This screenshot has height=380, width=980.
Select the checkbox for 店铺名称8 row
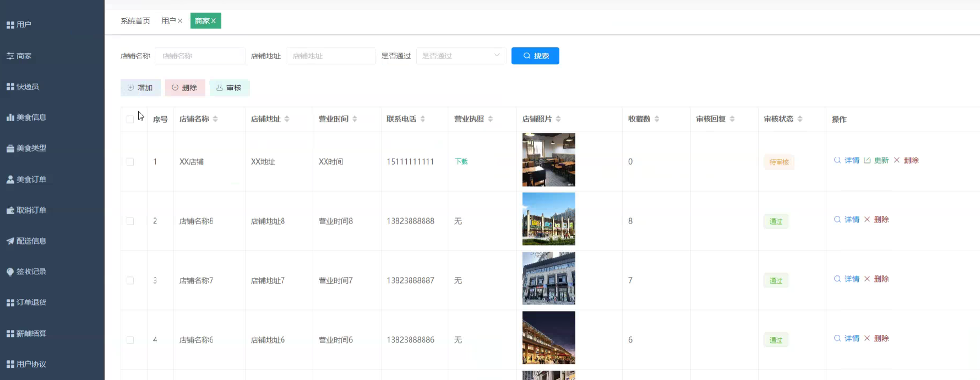click(x=130, y=221)
